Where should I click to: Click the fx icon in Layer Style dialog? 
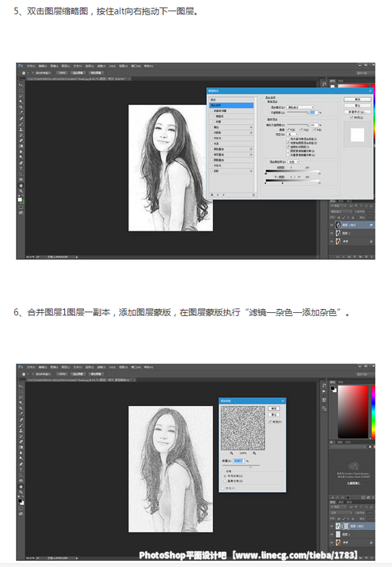(x=211, y=195)
